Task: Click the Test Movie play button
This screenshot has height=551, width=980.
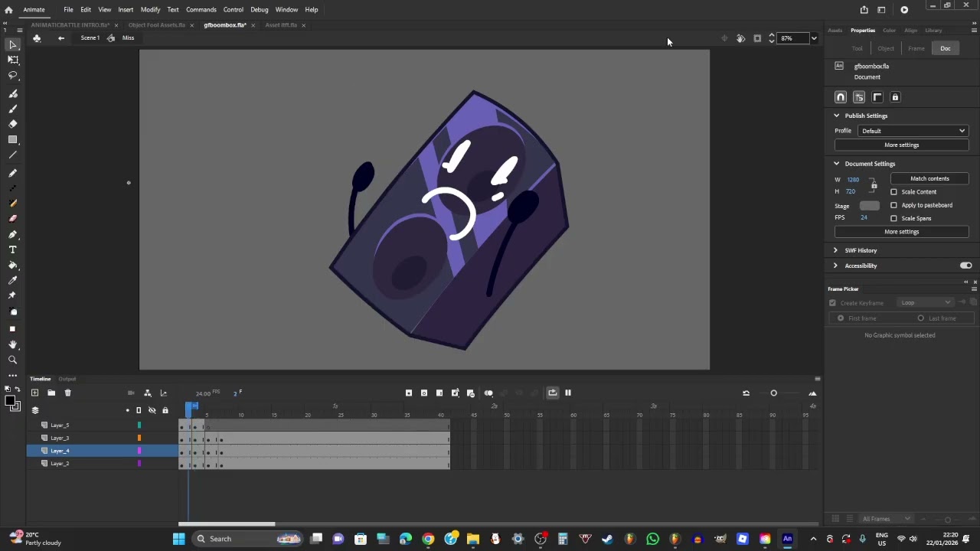Action: (904, 10)
